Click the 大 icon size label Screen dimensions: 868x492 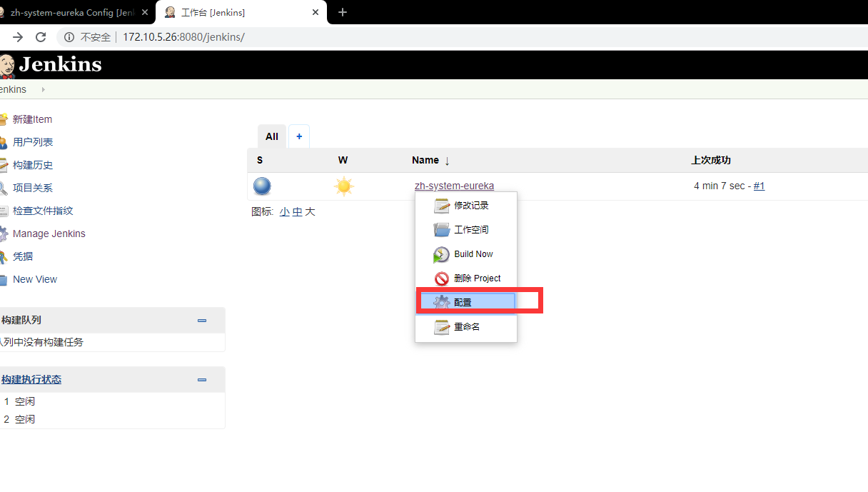[310, 211]
